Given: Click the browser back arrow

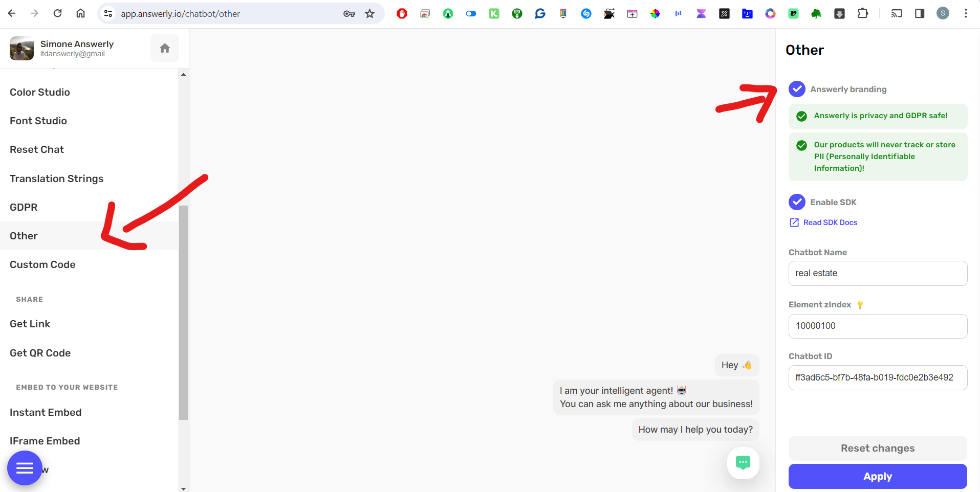Looking at the screenshot, I should point(12,13).
